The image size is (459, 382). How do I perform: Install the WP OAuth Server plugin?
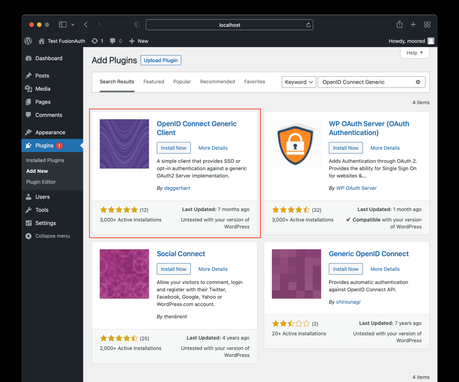346,148
